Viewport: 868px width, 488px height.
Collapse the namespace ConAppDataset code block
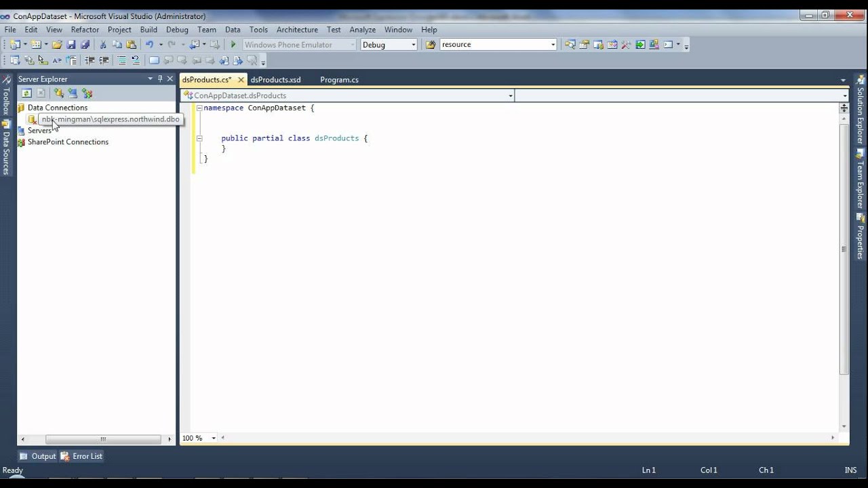(199, 108)
